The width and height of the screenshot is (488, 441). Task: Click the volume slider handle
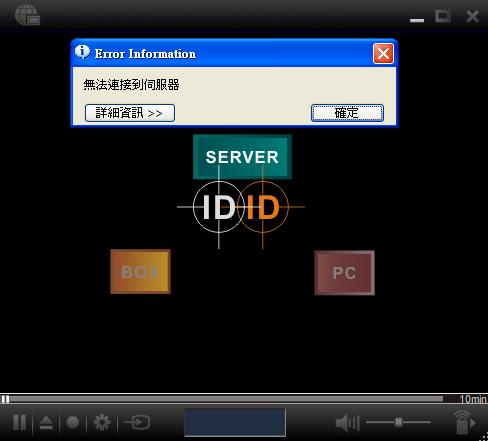click(x=398, y=422)
